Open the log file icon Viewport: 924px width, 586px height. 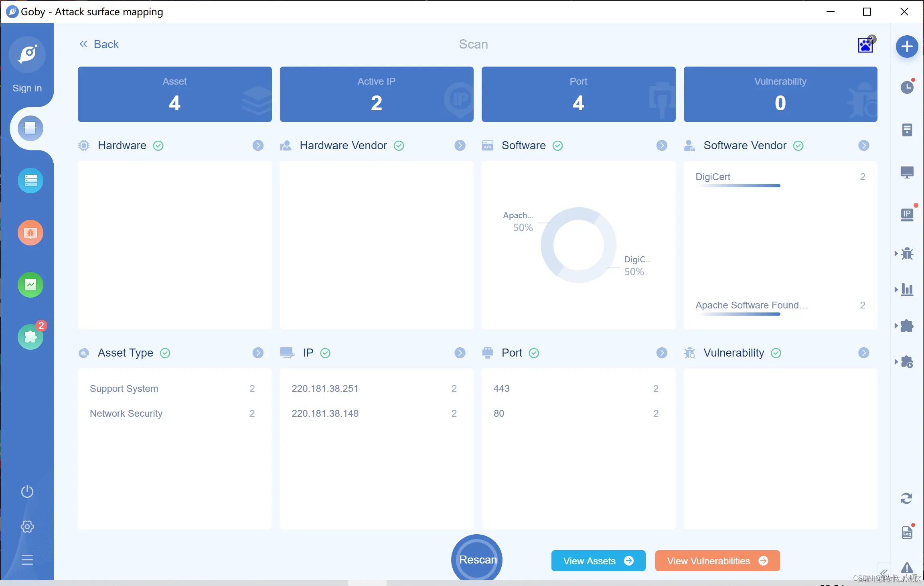coord(907,533)
